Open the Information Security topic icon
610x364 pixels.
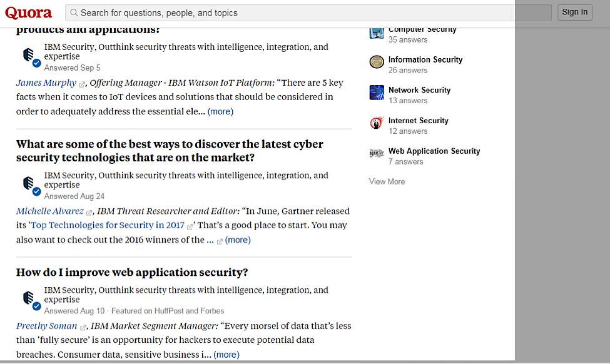pyautogui.click(x=377, y=62)
